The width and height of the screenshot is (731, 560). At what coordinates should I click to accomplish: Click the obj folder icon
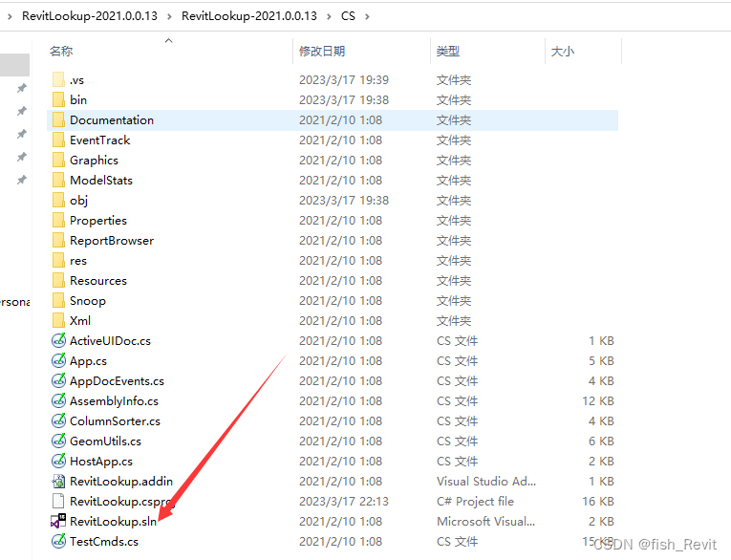[x=58, y=200]
